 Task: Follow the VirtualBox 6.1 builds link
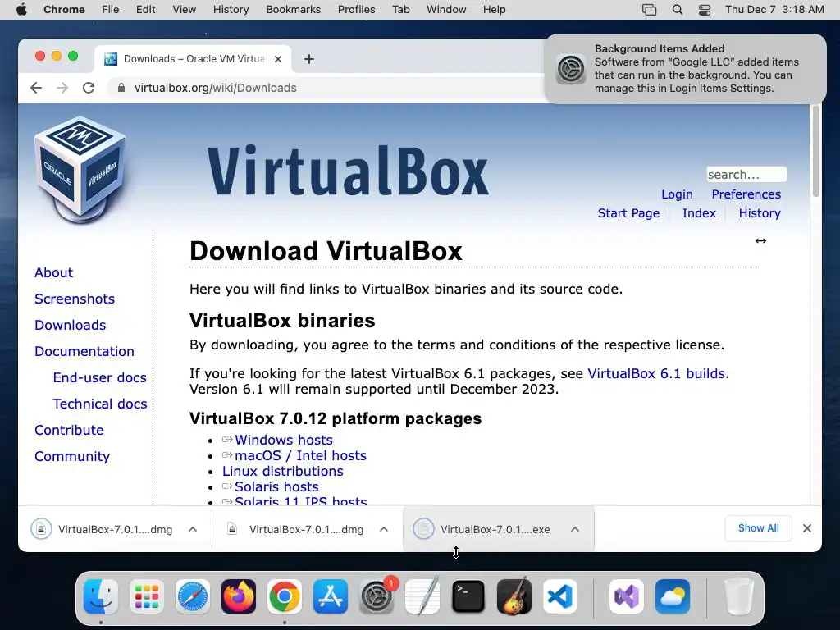[657, 373]
